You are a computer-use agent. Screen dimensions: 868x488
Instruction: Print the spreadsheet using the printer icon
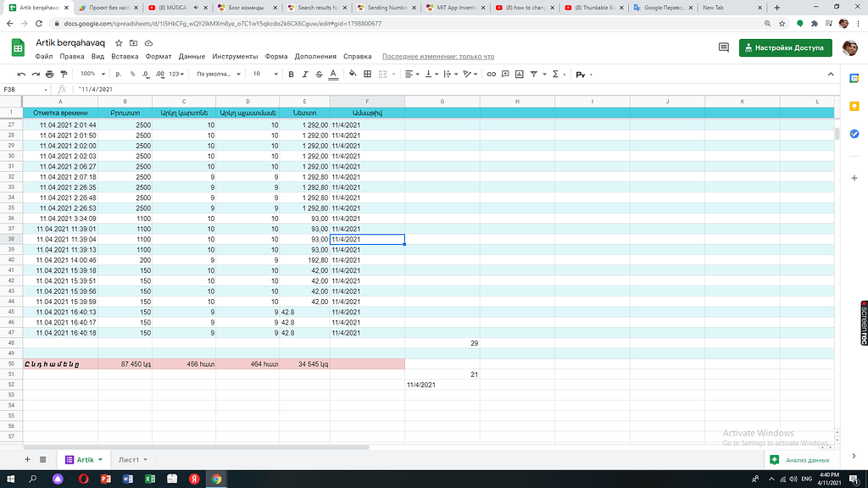pos(50,75)
